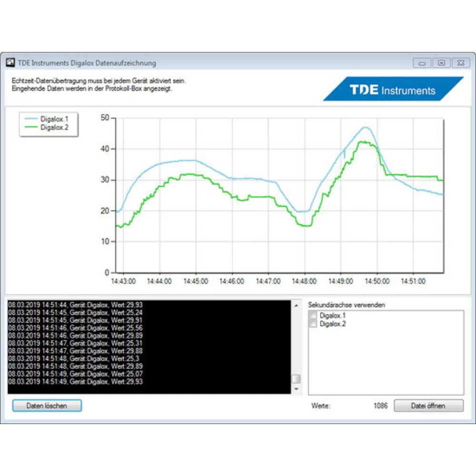Click the TDE Instruments logo banner
The image size is (476, 476).
(393, 89)
